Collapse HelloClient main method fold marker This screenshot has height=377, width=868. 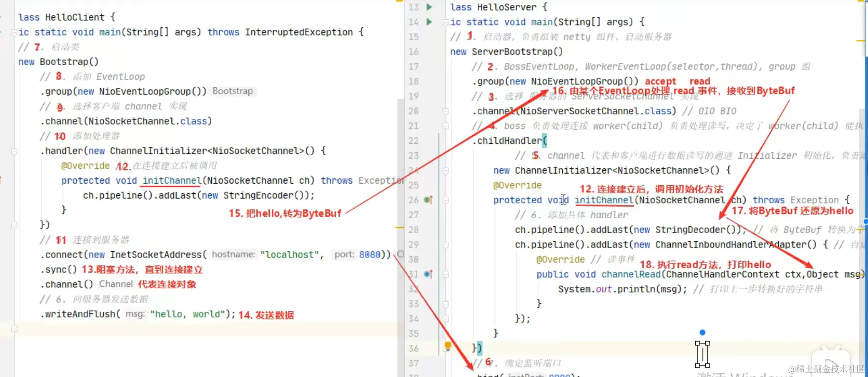coord(14,32)
